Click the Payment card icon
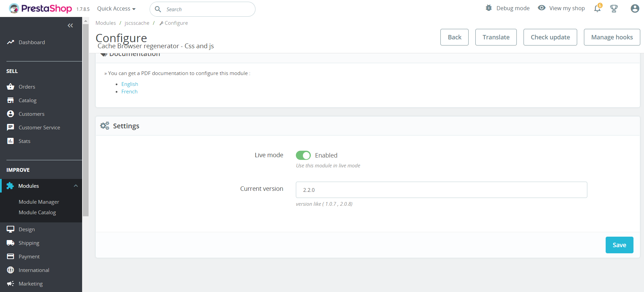Image resolution: width=644 pixels, height=292 pixels. coord(11,256)
